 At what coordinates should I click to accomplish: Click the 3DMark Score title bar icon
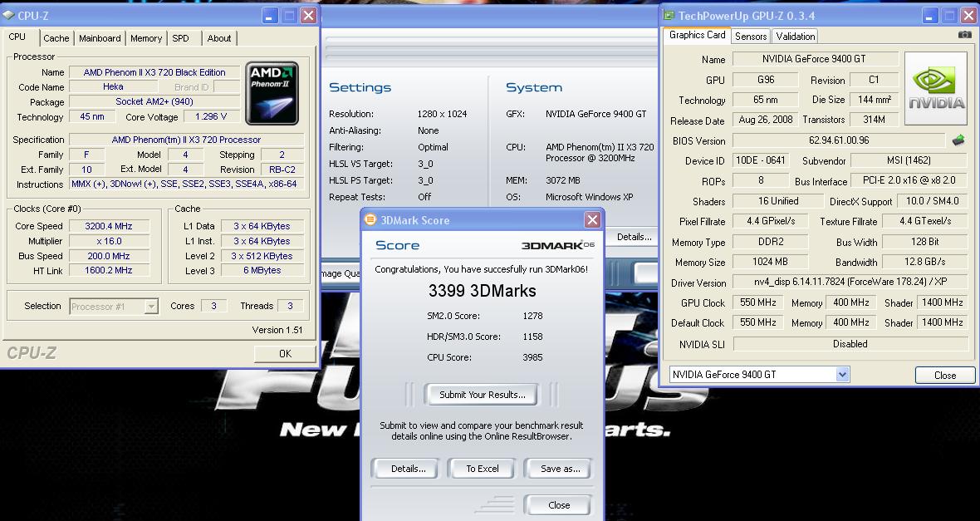pyautogui.click(x=370, y=219)
